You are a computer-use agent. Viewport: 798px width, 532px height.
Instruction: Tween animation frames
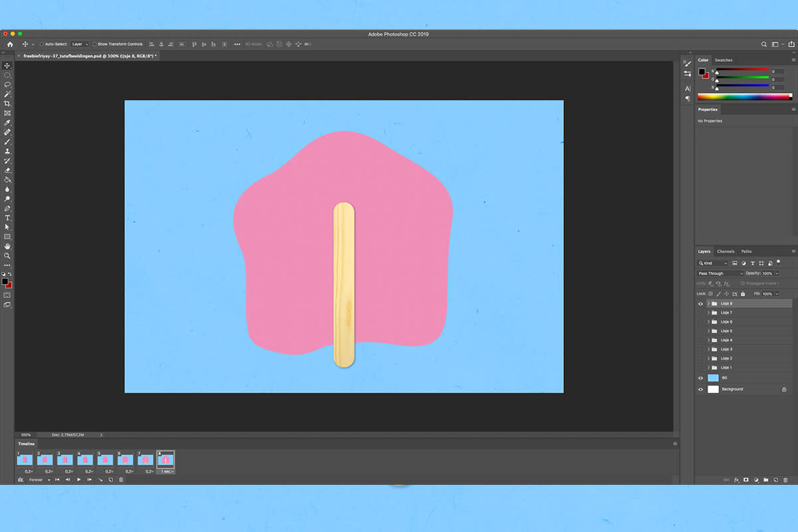point(100,479)
